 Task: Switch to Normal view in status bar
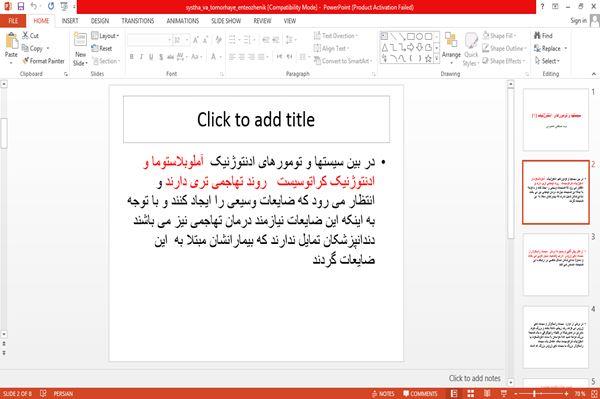(454, 394)
